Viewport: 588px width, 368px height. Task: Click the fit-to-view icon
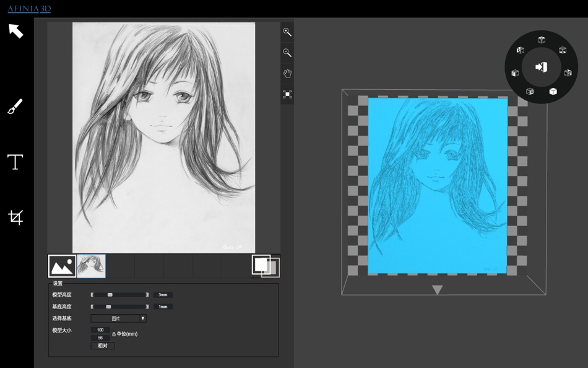tap(287, 94)
